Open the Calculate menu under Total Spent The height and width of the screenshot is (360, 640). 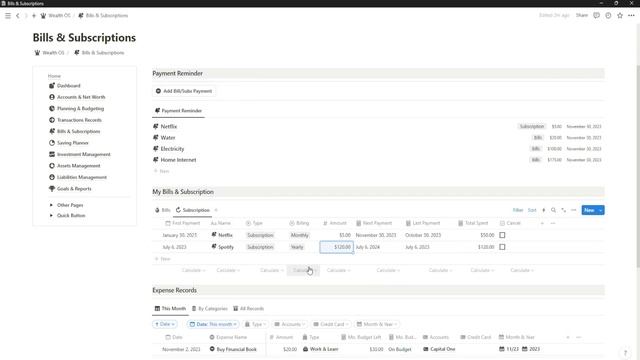pyautogui.click(x=482, y=270)
